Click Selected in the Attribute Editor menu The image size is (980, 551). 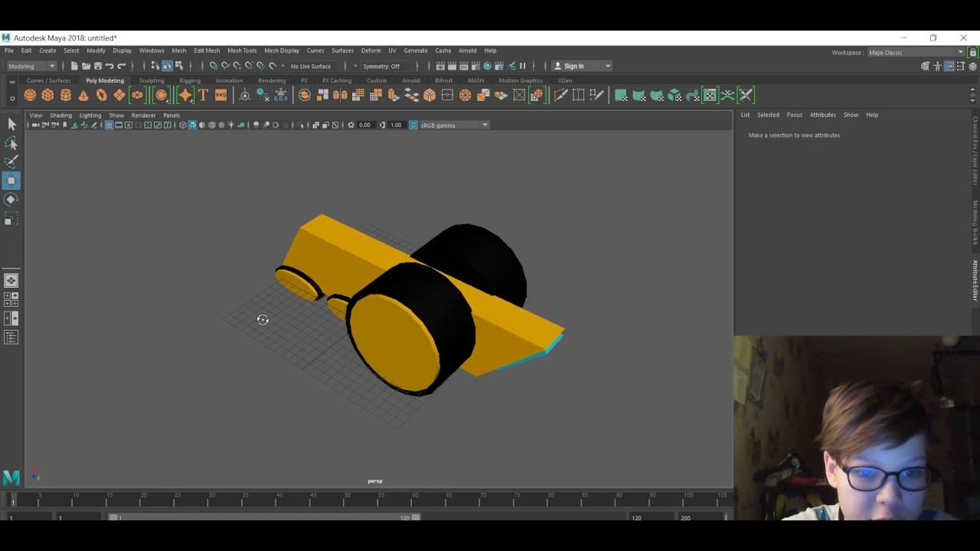(768, 115)
